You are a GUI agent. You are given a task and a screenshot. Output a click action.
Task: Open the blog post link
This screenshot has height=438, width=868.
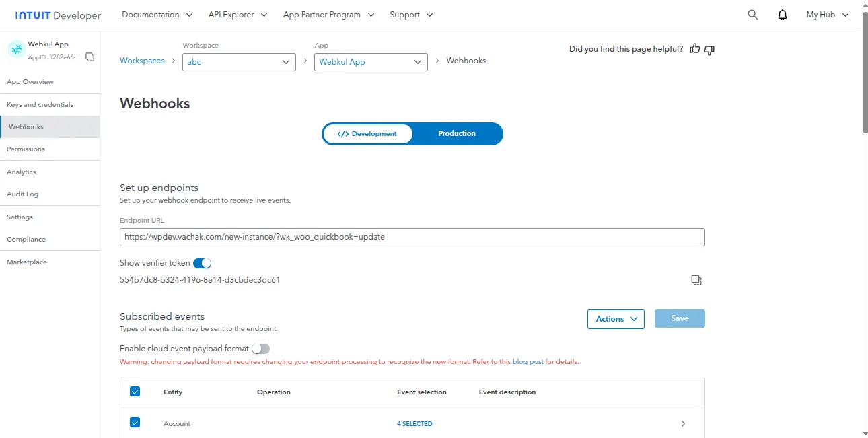(528, 362)
